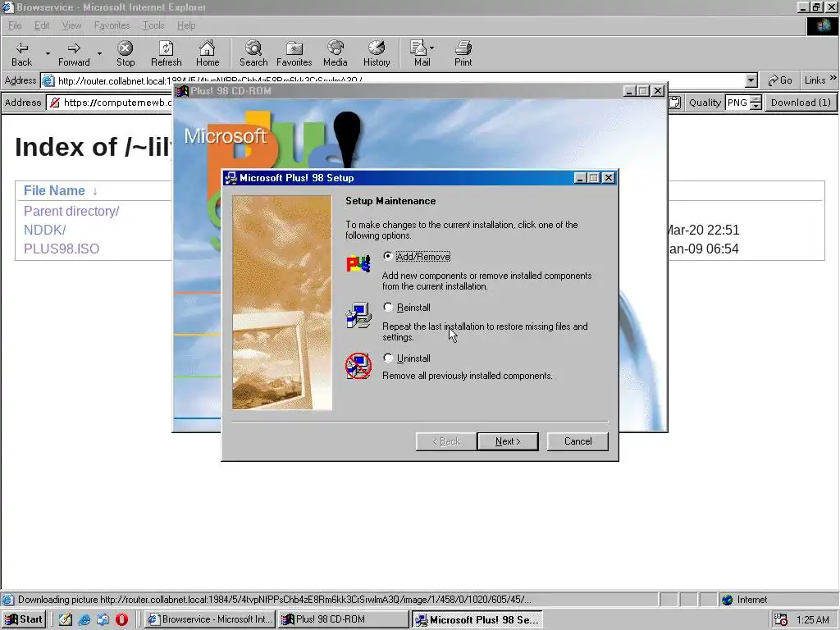Print the page from IE toolbar
This screenshot has height=630, width=840.
[x=463, y=54]
